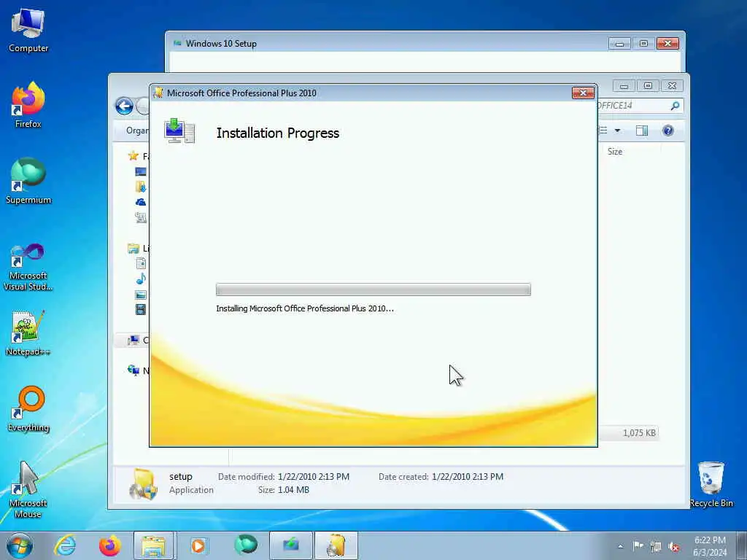Sort by the Size column header in Explorer
Viewport: 747px width, 560px height.
click(615, 152)
